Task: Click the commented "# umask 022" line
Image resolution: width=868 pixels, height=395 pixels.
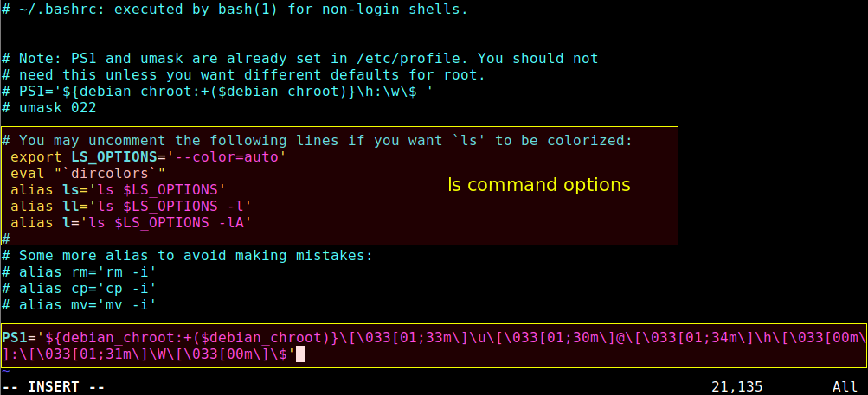Action: point(48,108)
